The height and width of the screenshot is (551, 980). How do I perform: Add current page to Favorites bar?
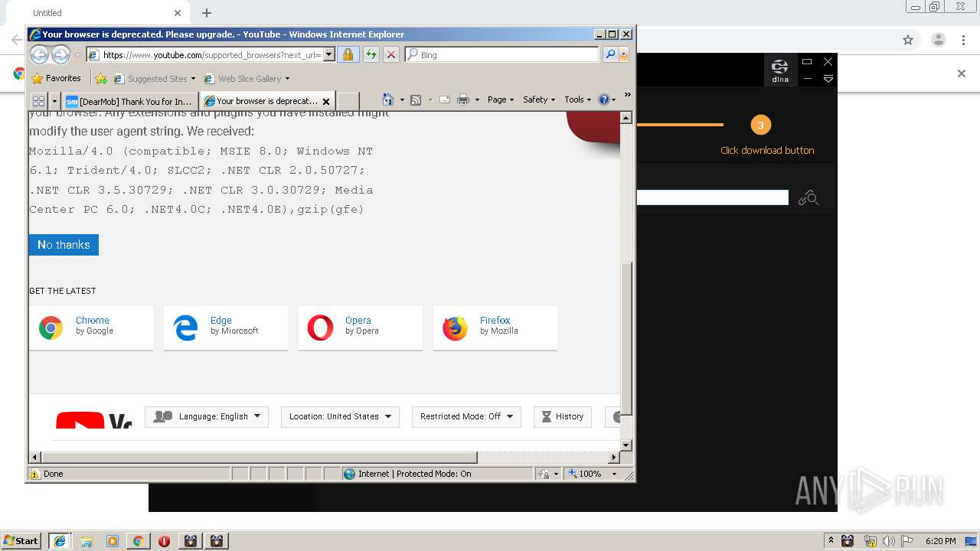pyautogui.click(x=101, y=78)
